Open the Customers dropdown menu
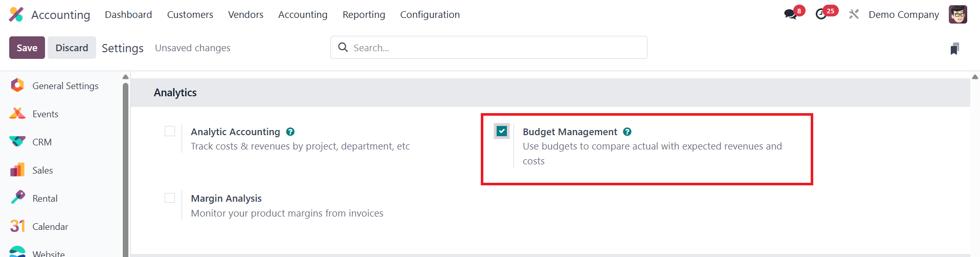This screenshot has width=980, height=257. [x=190, y=15]
